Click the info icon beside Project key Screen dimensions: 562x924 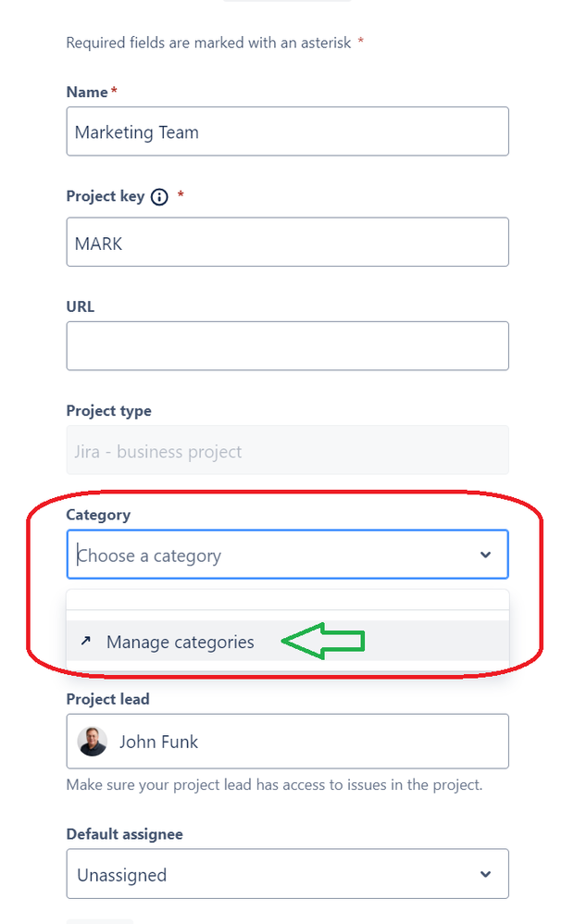pyautogui.click(x=158, y=196)
